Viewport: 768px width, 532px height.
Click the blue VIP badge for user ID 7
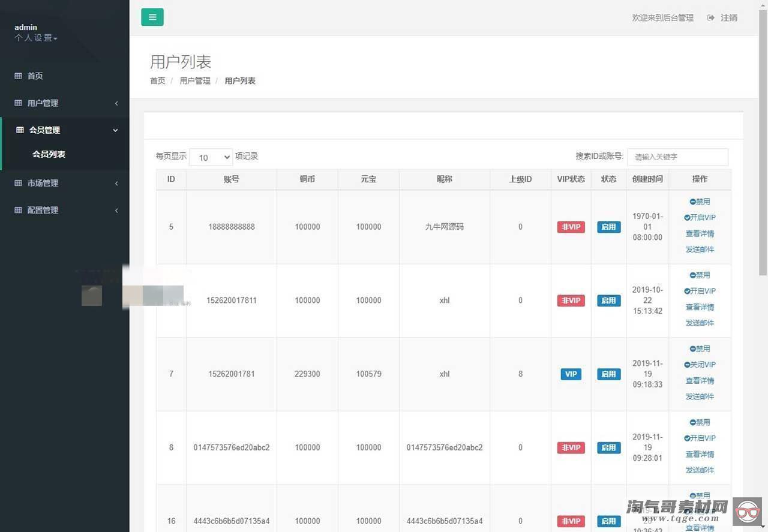pyautogui.click(x=571, y=374)
